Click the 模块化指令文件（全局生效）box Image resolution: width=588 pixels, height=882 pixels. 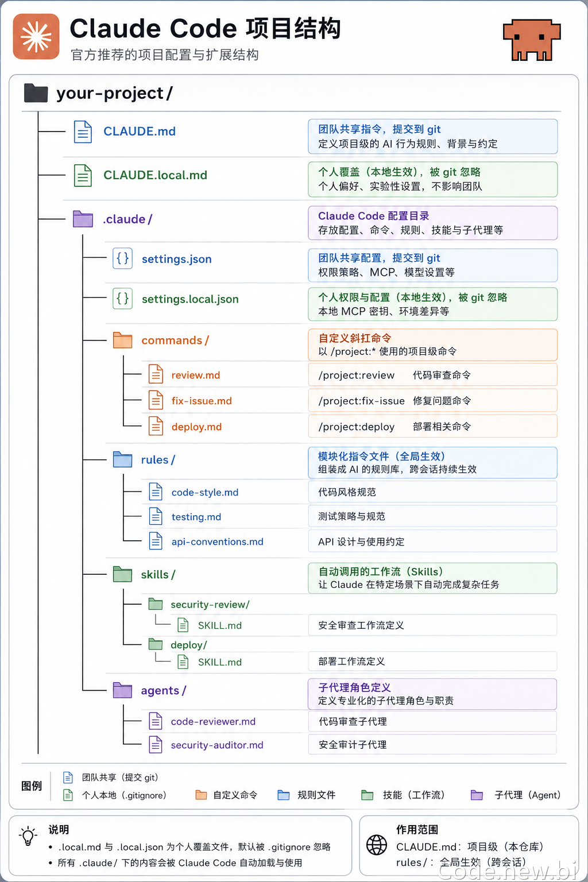[433, 462]
